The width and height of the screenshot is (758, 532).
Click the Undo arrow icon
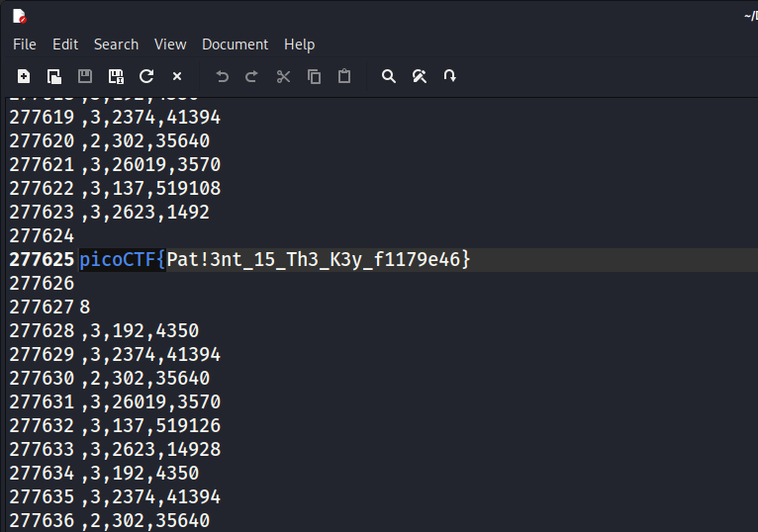(222, 76)
